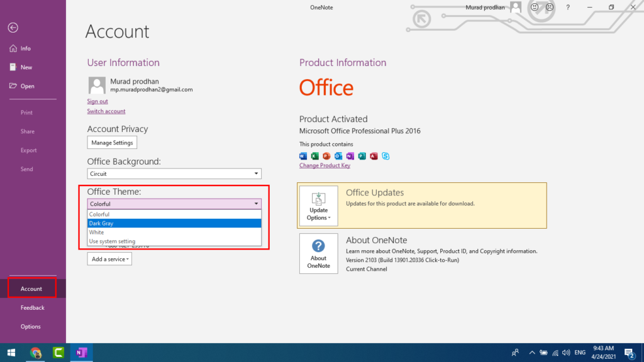Click the ENG language indicator
The image size is (644, 362).
580,353
